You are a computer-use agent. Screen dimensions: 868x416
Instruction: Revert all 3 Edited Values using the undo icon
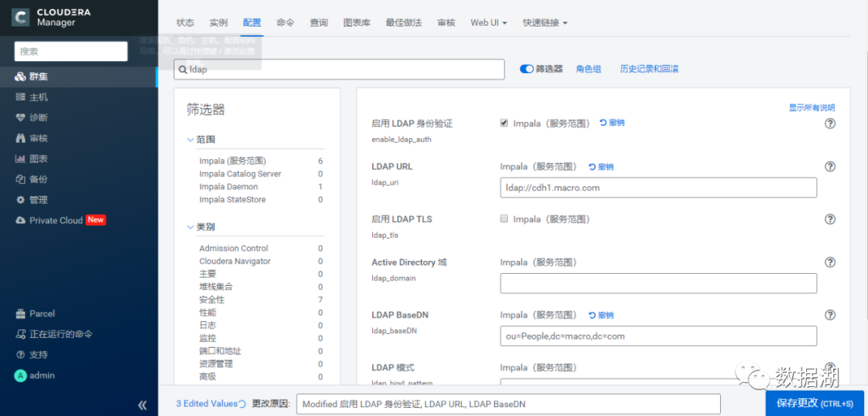(242, 404)
